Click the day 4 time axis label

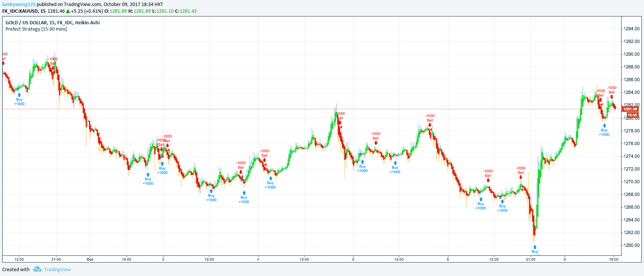click(258, 259)
